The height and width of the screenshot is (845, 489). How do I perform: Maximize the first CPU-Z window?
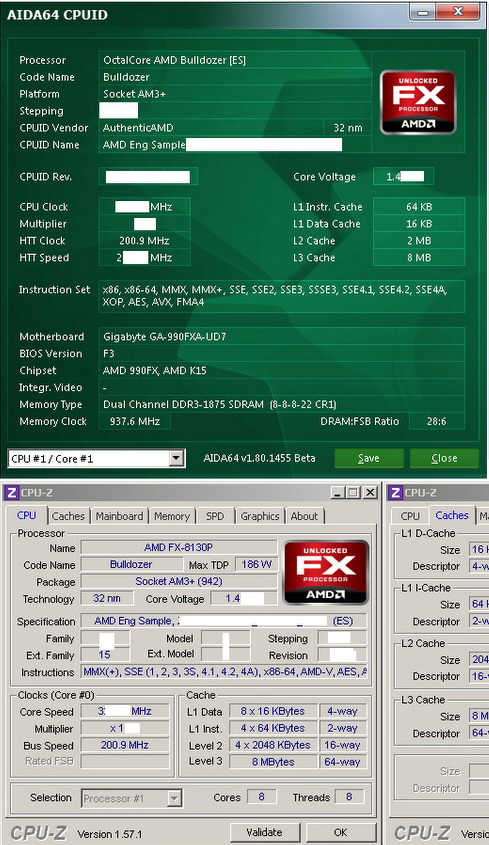[x=353, y=492]
